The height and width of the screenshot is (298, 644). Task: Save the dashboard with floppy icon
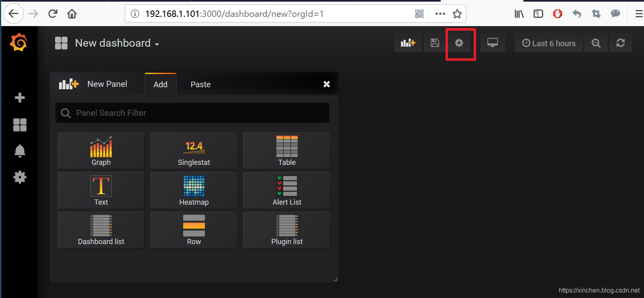(435, 43)
